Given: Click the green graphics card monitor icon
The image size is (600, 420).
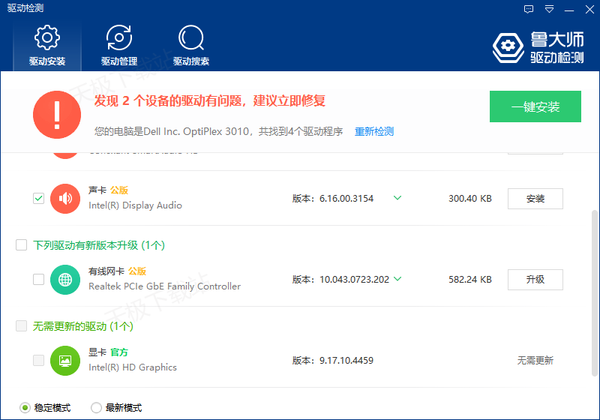Looking at the screenshot, I should pyautogui.click(x=65, y=360).
